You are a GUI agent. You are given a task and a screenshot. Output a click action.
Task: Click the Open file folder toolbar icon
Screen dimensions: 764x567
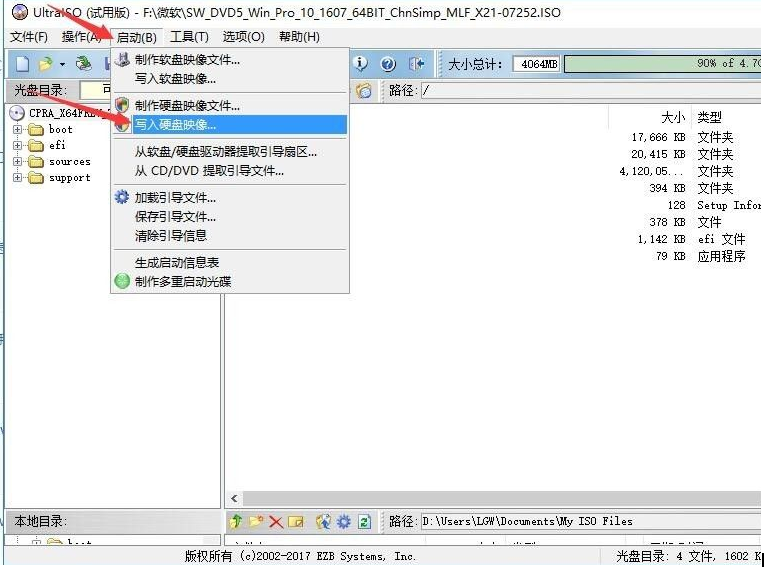coord(45,64)
